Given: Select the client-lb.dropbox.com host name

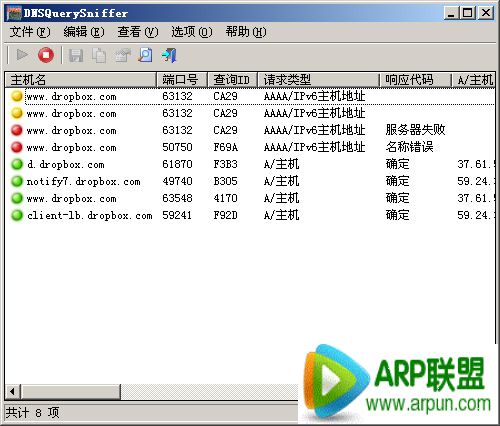Looking at the screenshot, I should [90, 215].
